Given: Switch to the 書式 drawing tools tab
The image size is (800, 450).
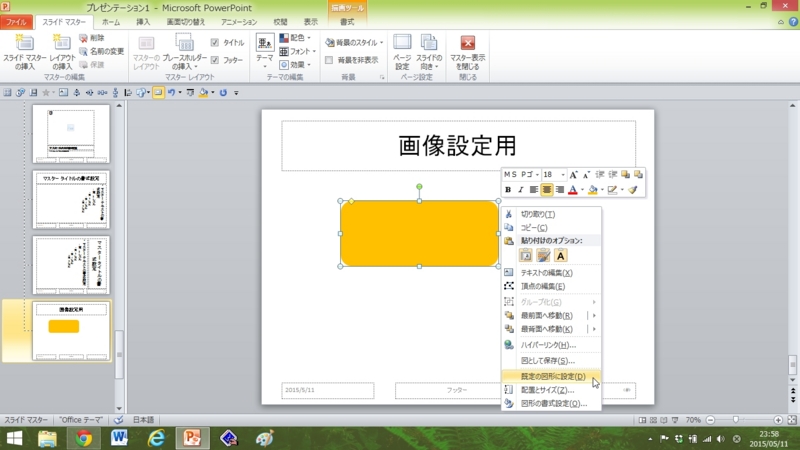Looking at the screenshot, I should click(347, 22).
